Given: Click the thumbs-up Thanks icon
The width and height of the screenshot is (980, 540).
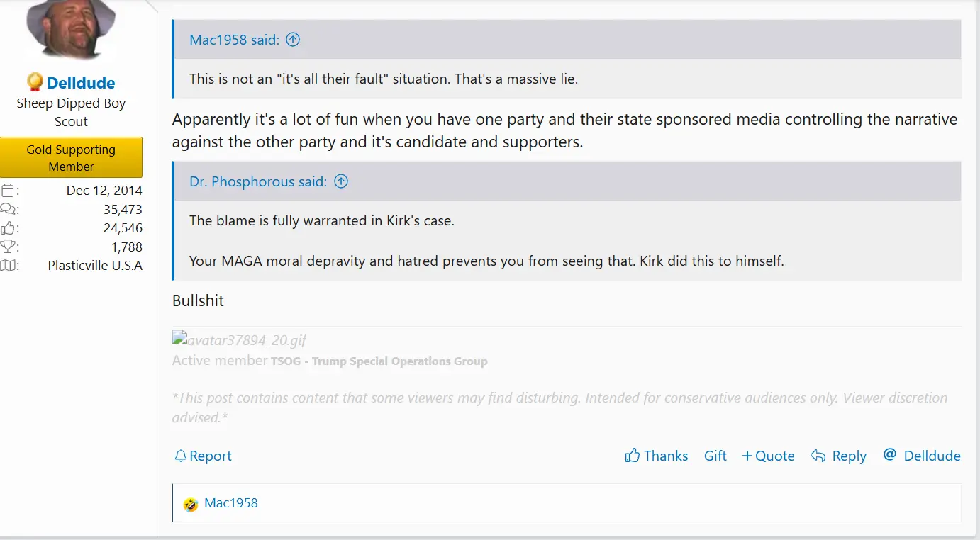Looking at the screenshot, I should [x=632, y=456].
